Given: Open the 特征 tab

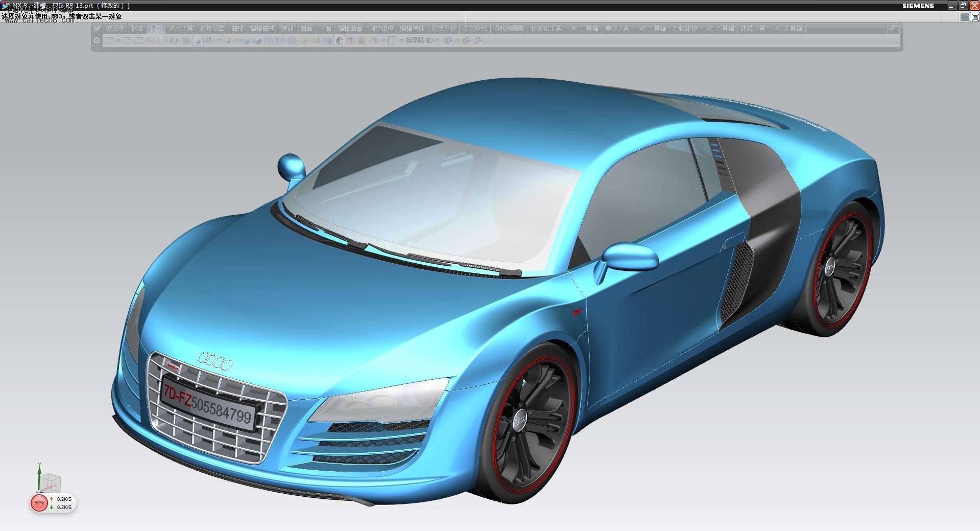Looking at the screenshot, I should point(287,29).
